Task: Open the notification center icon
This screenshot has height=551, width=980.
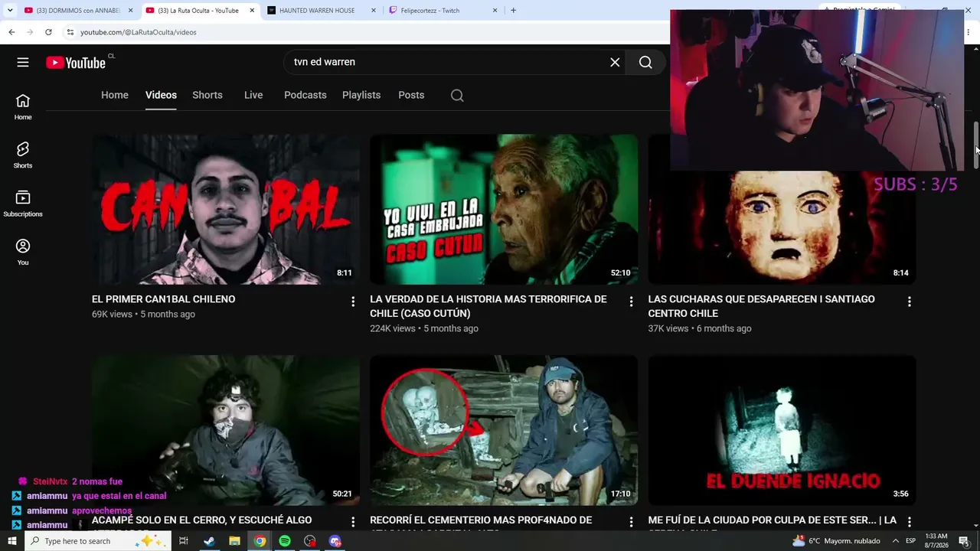Action: pyautogui.click(x=964, y=541)
